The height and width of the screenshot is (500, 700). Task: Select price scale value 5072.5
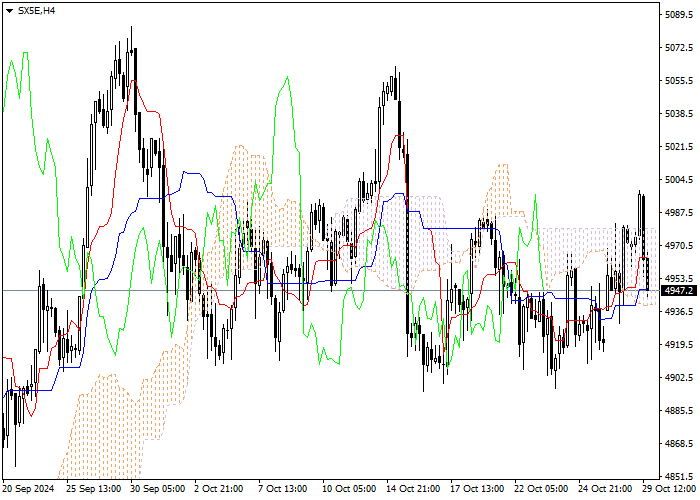click(x=679, y=47)
